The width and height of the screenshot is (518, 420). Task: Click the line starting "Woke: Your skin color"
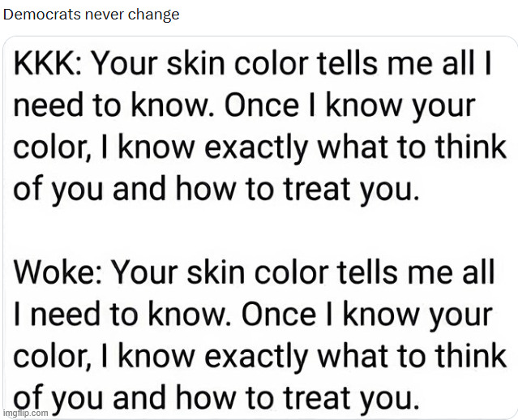click(254, 273)
